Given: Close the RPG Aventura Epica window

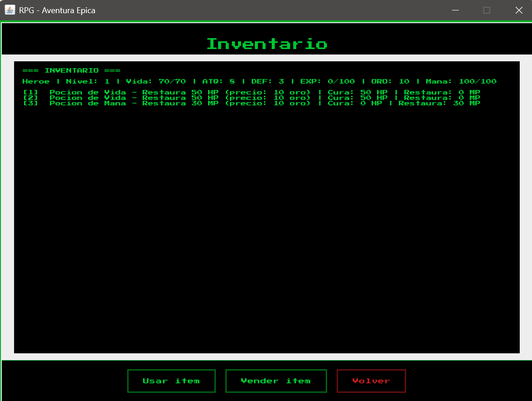Looking at the screenshot, I should [519, 10].
